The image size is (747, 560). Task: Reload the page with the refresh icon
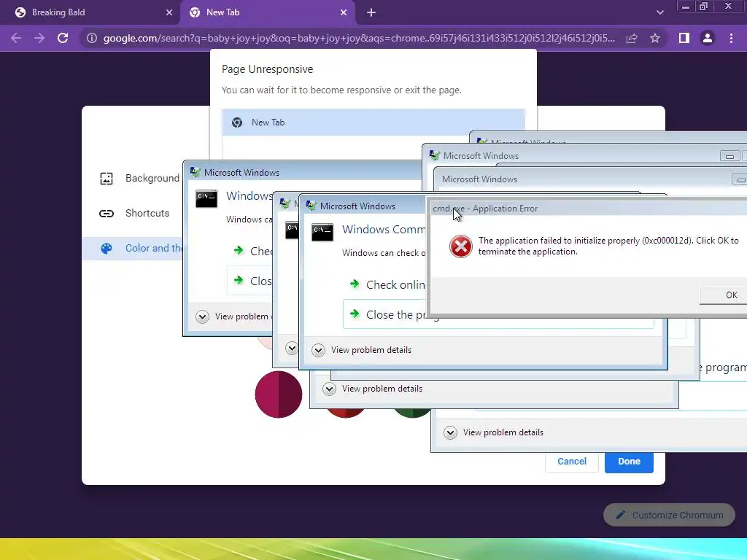pos(63,38)
